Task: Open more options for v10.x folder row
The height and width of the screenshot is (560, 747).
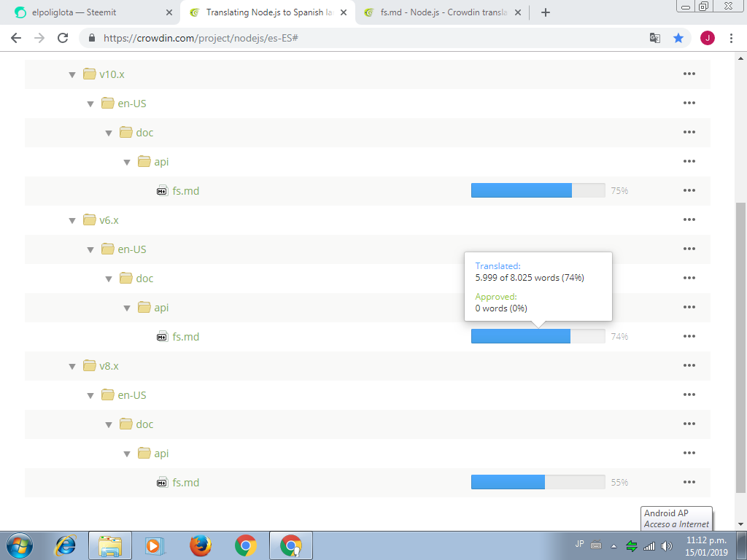Action: (x=689, y=74)
